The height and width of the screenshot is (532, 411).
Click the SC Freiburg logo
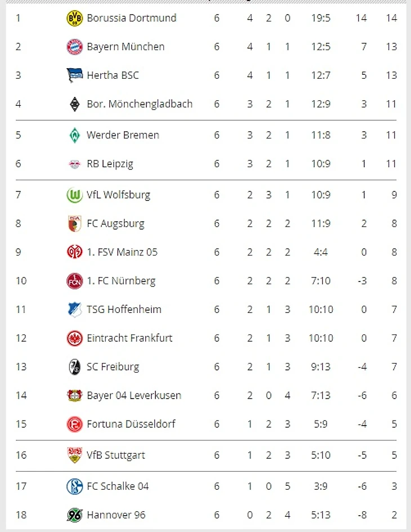74,367
